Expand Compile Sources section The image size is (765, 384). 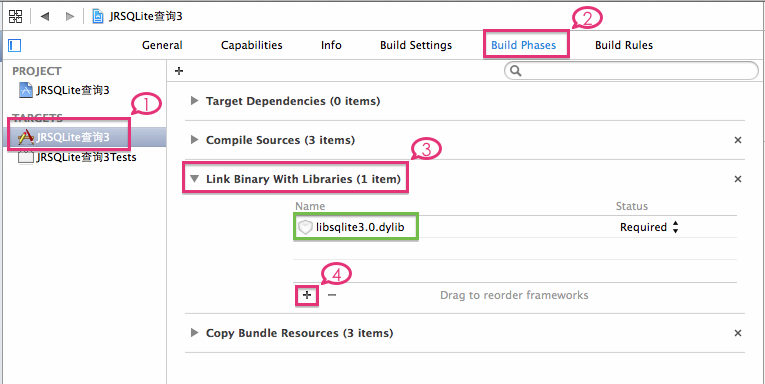click(x=195, y=140)
